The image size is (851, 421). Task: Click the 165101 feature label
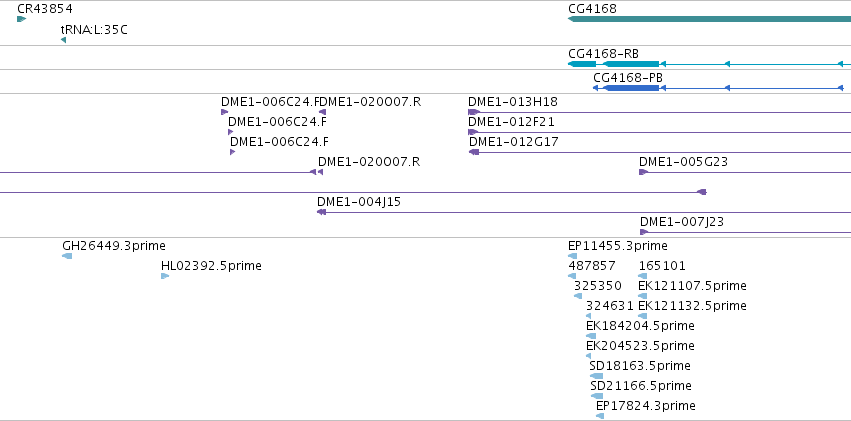[662, 266]
